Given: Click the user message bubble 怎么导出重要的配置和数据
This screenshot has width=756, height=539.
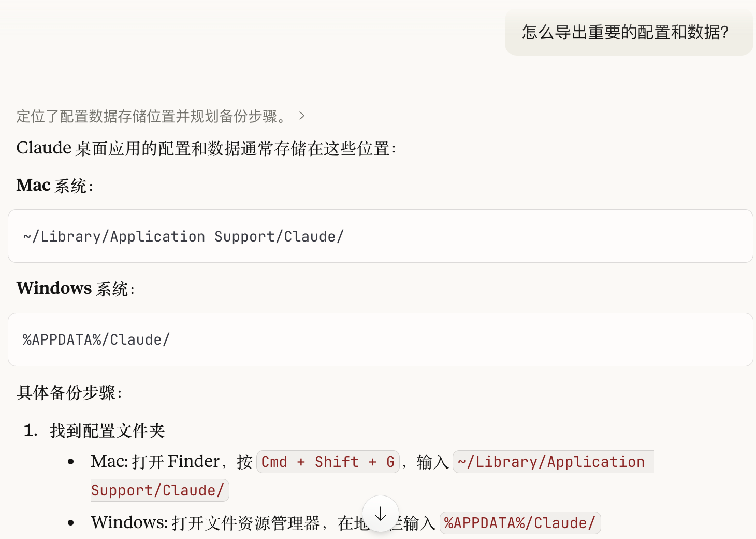Looking at the screenshot, I should click(625, 33).
